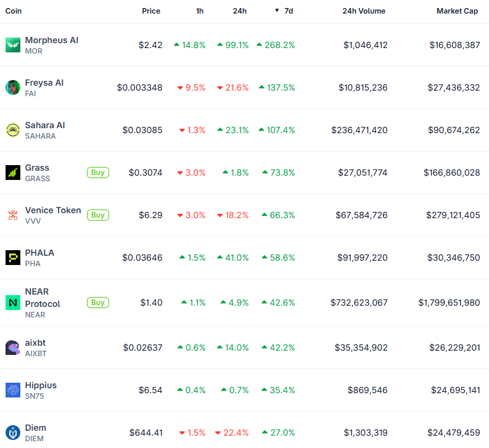The height and width of the screenshot is (448, 489).
Task: Click the aixbt avatar icon
Action: pyautogui.click(x=13, y=348)
